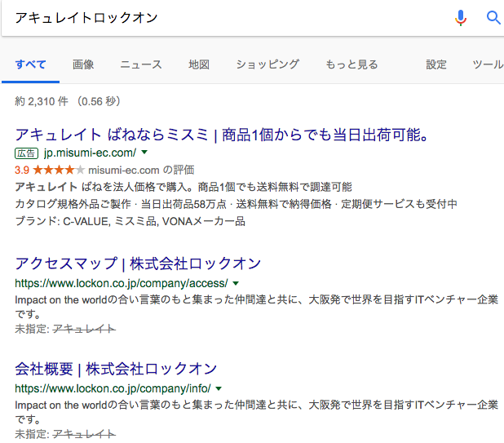Switch to the 画像 images tab
This screenshot has width=504, height=443.
tap(83, 64)
